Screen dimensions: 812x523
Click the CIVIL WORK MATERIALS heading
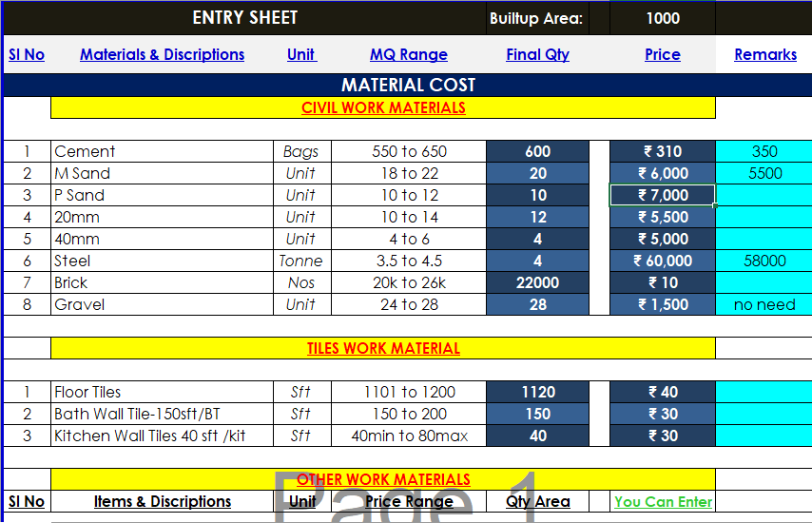tap(383, 107)
